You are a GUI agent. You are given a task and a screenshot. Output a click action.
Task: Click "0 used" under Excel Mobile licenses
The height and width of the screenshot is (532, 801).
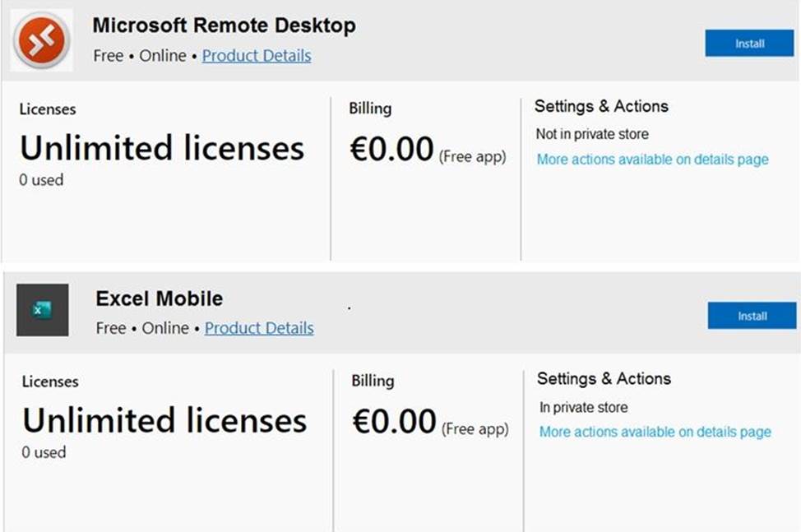[44, 452]
